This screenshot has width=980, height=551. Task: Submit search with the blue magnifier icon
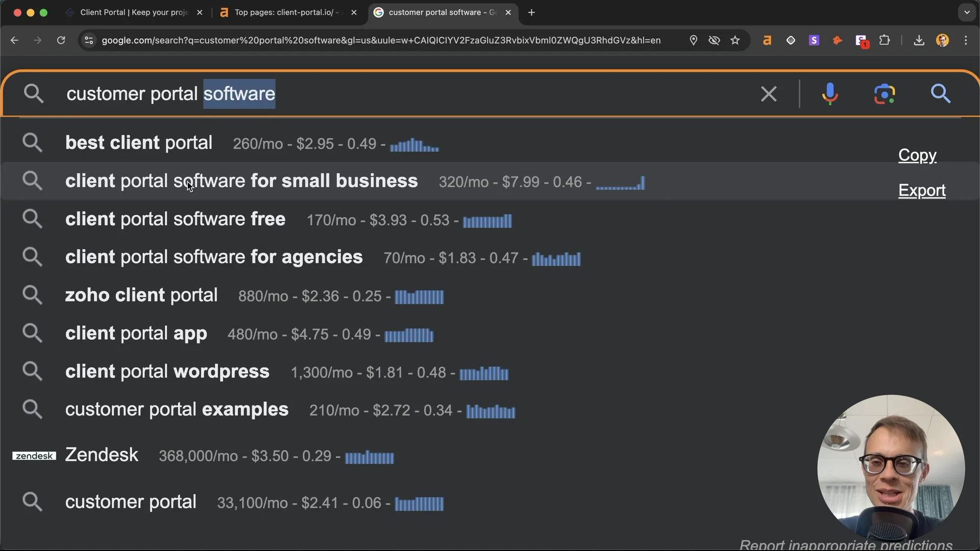click(940, 94)
